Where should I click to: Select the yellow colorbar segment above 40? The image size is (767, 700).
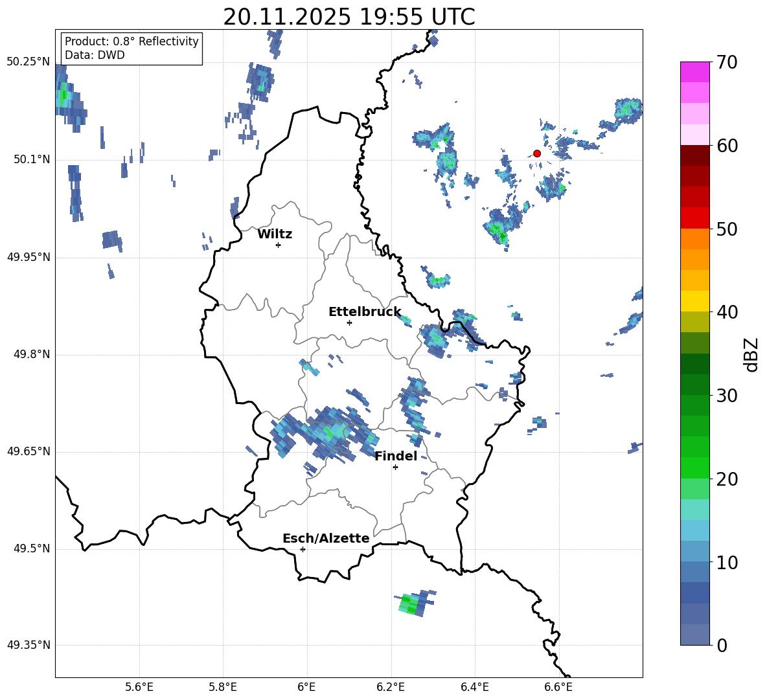(x=695, y=301)
